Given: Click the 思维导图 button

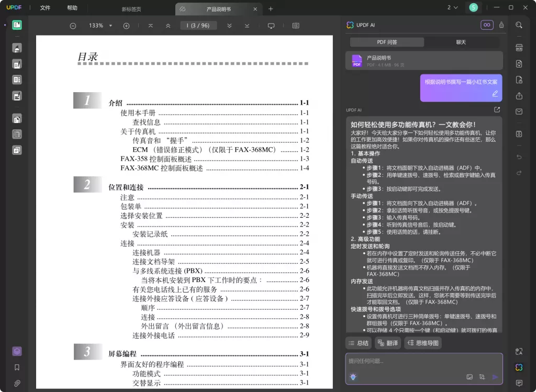Looking at the screenshot, I should [x=423, y=343].
